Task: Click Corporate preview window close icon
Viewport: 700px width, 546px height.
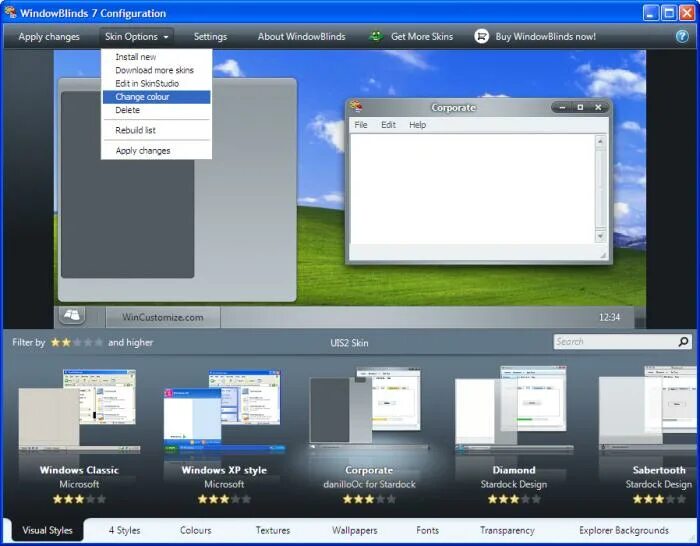Action: tap(598, 108)
